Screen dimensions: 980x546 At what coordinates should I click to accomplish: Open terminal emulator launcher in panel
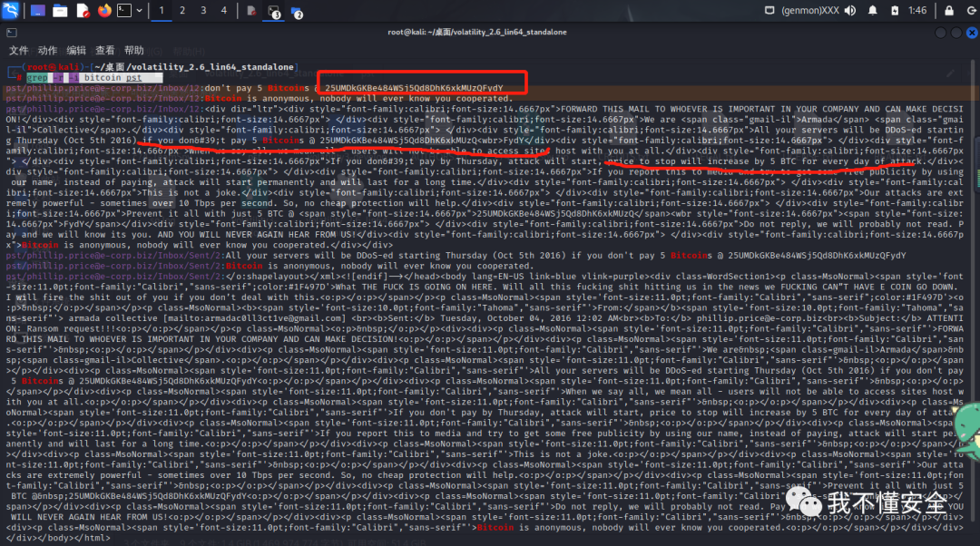tap(124, 11)
